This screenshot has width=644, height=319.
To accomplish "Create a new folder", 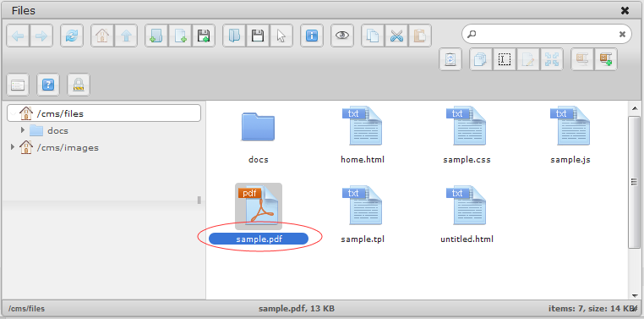I will click(x=156, y=36).
